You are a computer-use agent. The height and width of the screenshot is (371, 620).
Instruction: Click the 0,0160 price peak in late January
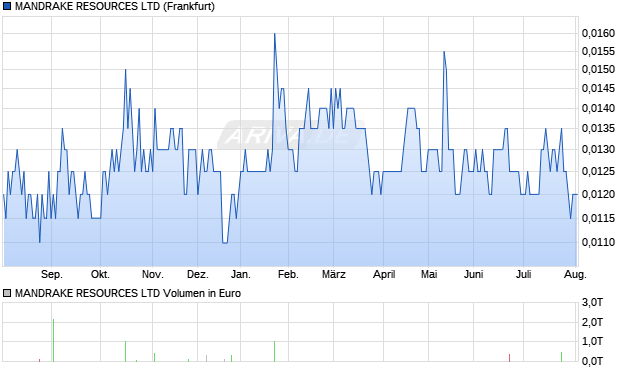(x=275, y=34)
